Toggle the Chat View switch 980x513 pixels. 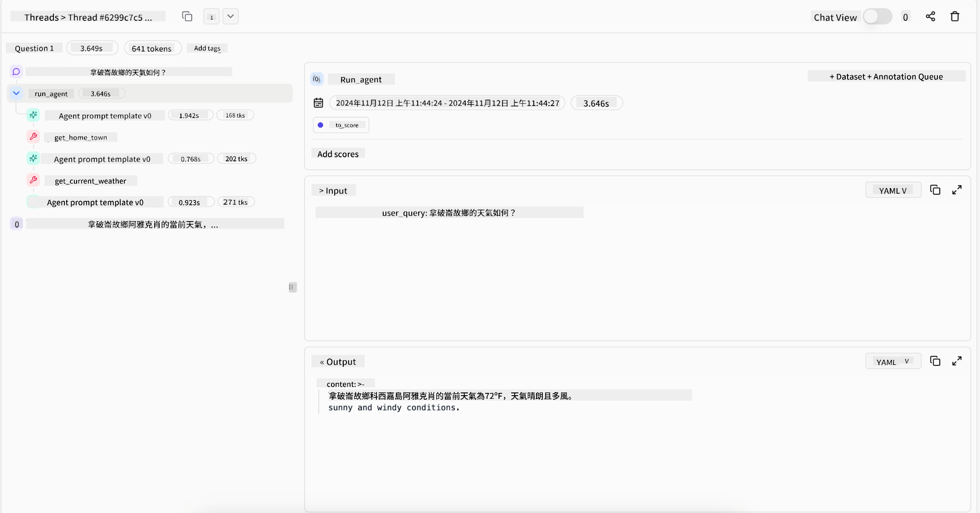877,17
